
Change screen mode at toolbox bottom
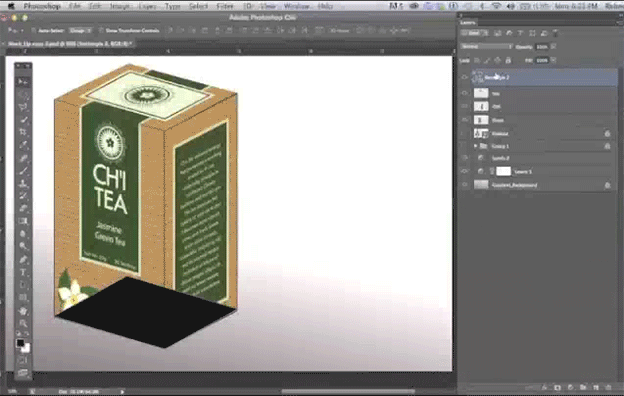(x=23, y=373)
